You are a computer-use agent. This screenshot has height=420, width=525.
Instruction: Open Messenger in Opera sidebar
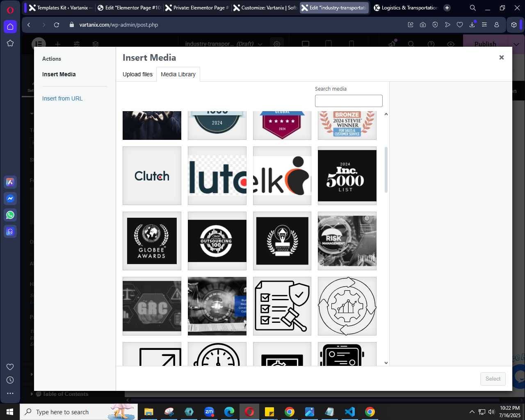(10, 199)
